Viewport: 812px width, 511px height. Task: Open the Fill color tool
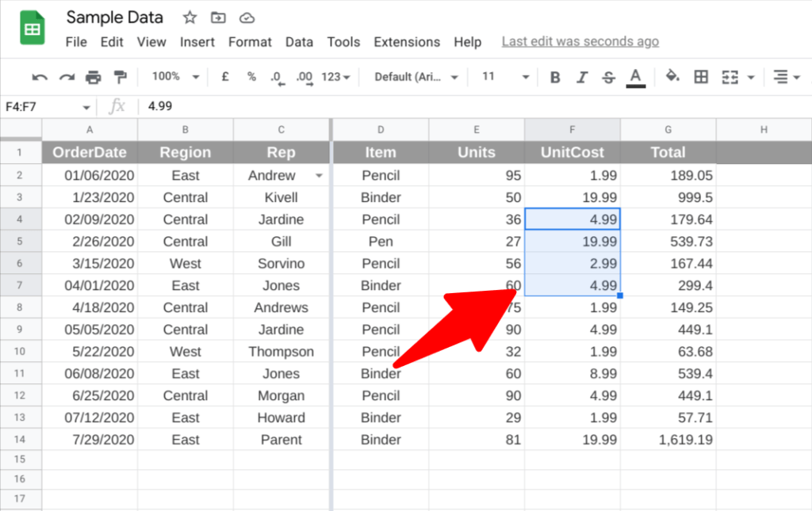click(671, 77)
